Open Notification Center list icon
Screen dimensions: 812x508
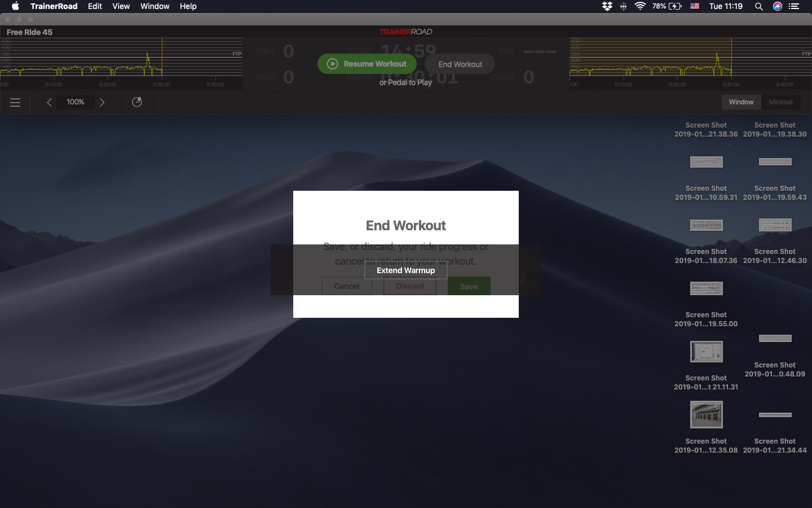tap(794, 6)
